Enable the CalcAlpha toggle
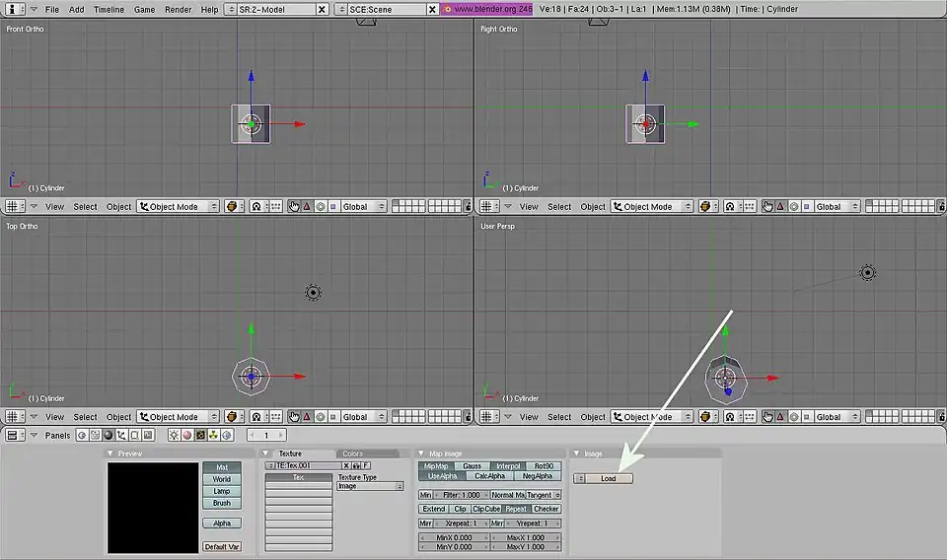 pyautogui.click(x=489, y=476)
